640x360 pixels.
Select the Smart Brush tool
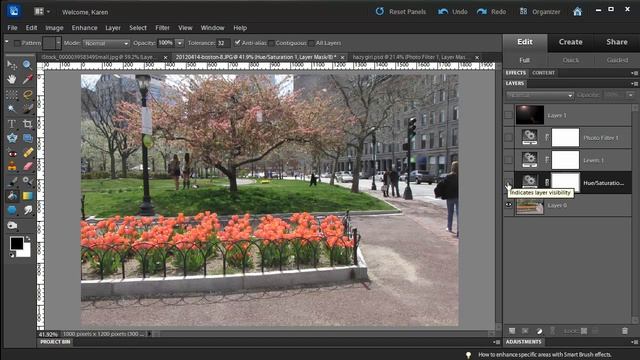coord(27,181)
